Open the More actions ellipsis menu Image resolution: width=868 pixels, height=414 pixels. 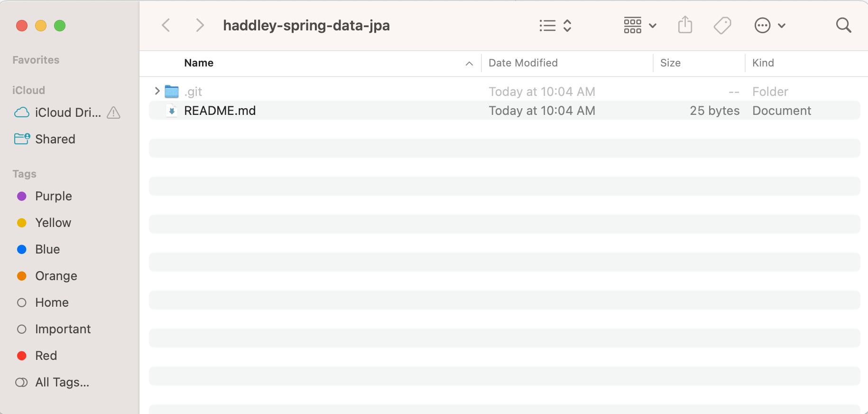pos(769,25)
